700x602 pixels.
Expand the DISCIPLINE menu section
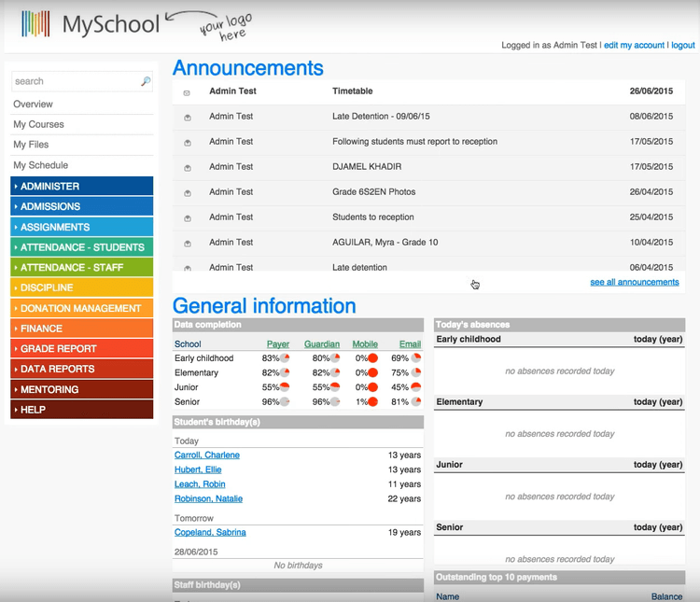82,287
